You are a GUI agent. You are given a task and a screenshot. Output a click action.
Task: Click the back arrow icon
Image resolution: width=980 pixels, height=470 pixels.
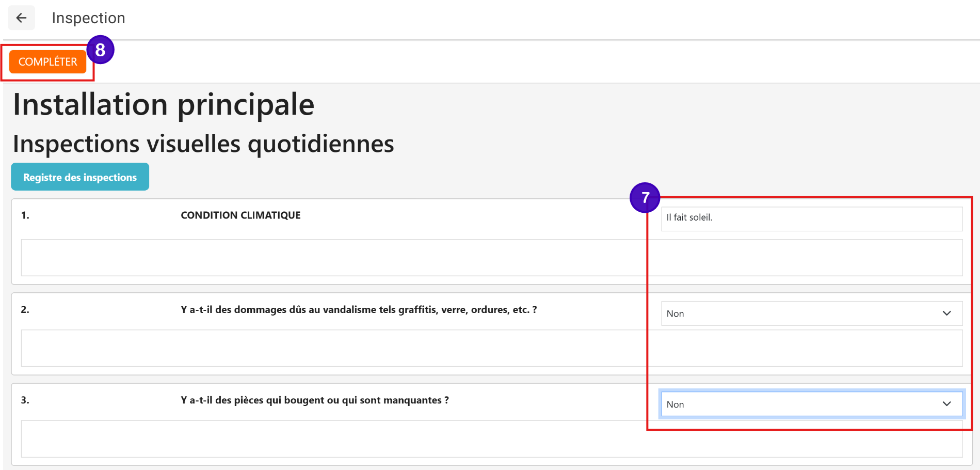(x=21, y=18)
